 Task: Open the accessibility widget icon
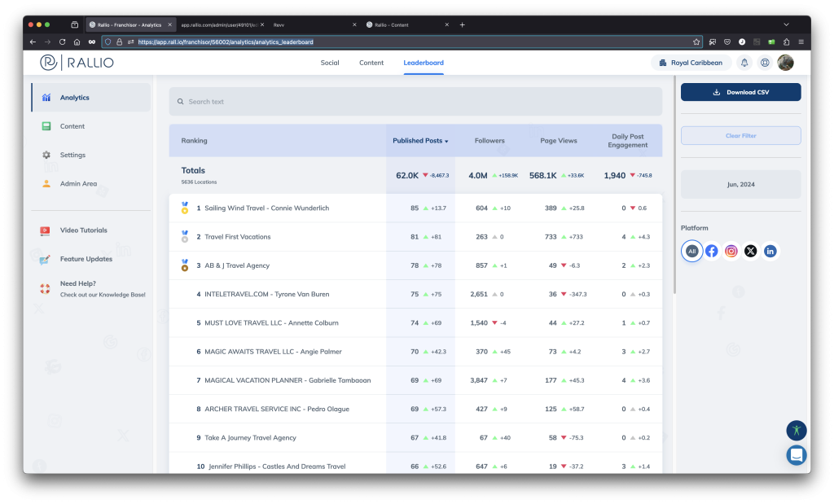tap(796, 430)
